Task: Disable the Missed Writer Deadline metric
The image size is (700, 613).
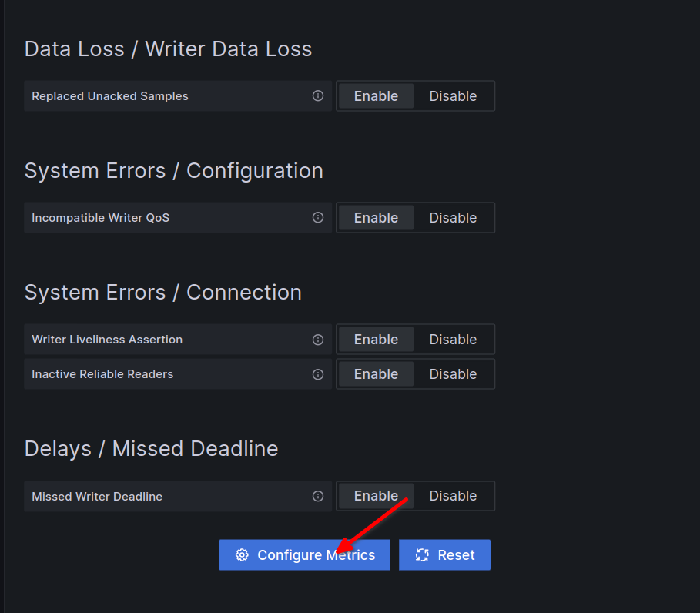Action: pos(453,496)
